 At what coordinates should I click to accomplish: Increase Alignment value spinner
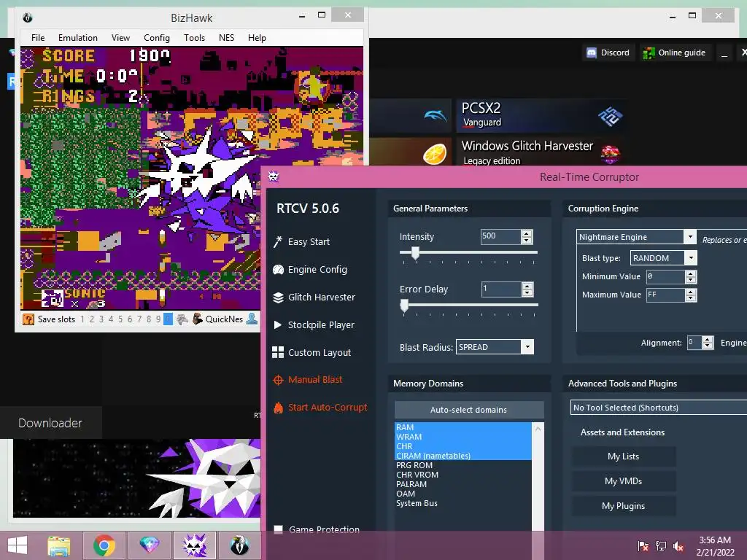[x=708, y=340]
